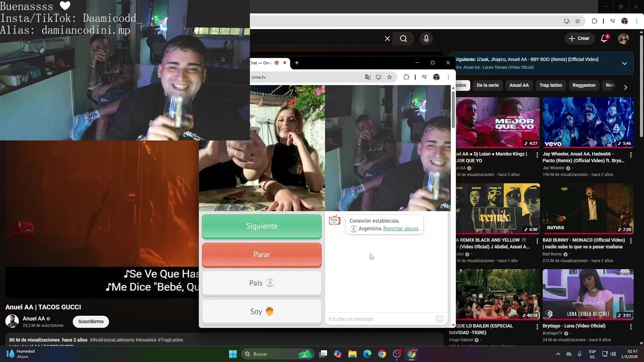Bookmark the ome.tv page with star icon
Image resolution: width=644 pixels, height=362 pixels.
click(389, 77)
